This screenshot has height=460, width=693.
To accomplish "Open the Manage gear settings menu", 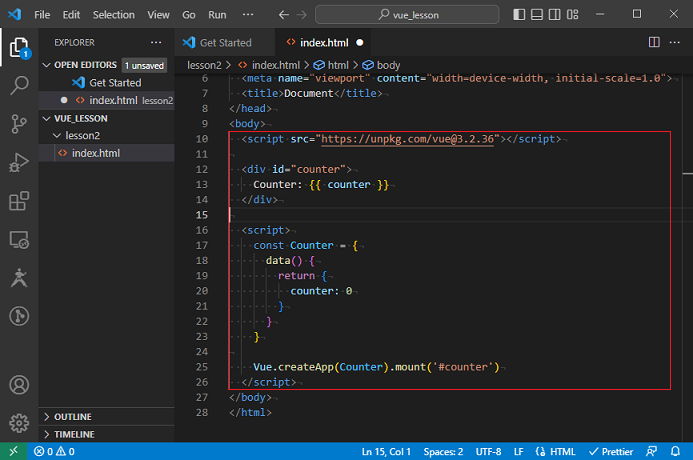I will pos(19,423).
